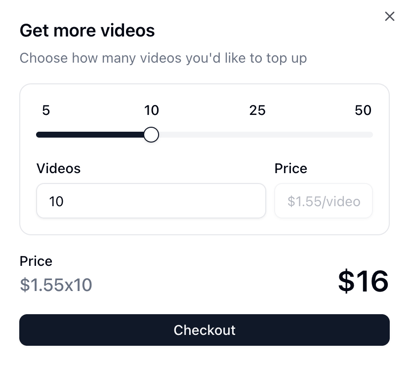The width and height of the screenshot is (411, 365).
Task: Click the Get more videos heading
Action: (x=87, y=31)
